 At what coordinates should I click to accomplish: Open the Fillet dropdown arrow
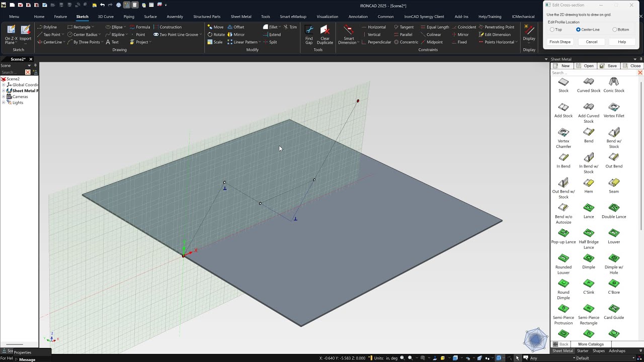point(280,27)
